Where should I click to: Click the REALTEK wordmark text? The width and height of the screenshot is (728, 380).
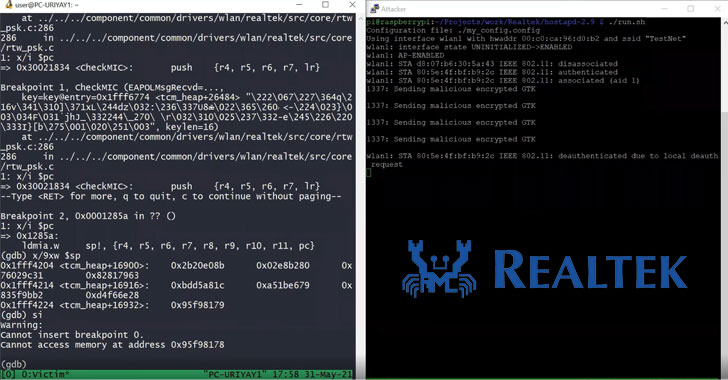590,270
